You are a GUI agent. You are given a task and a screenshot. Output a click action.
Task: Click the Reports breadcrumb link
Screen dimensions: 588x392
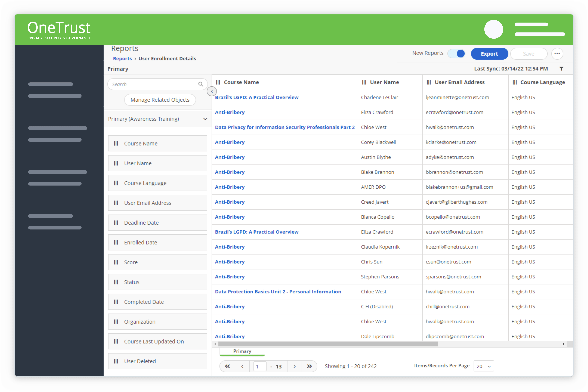pos(122,58)
